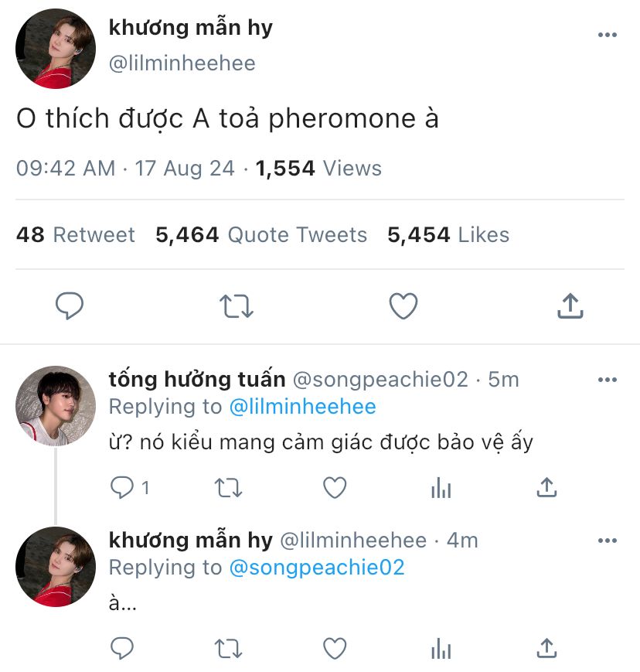Like the main tweet with heart icon
This screenshot has width=640, height=672.
(x=403, y=307)
